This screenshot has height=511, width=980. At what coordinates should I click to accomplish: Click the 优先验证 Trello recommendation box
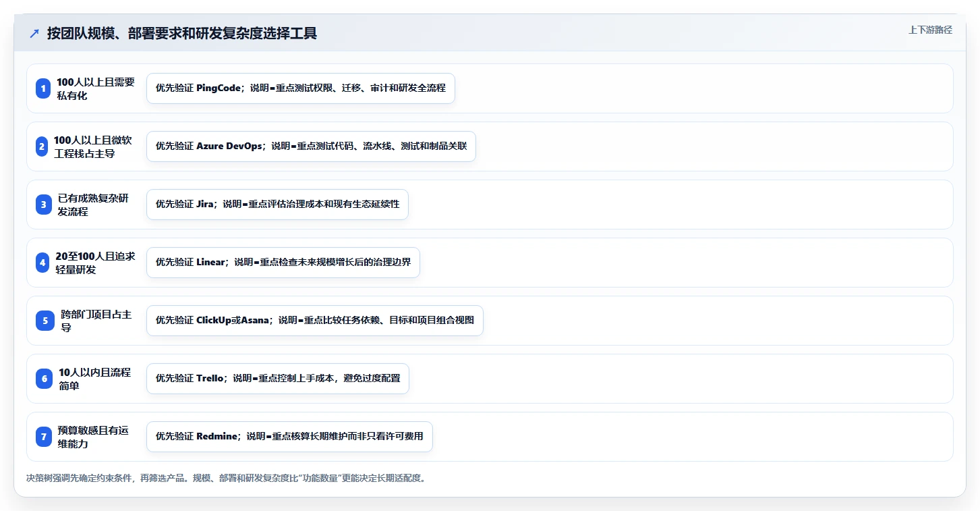[x=278, y=379]
